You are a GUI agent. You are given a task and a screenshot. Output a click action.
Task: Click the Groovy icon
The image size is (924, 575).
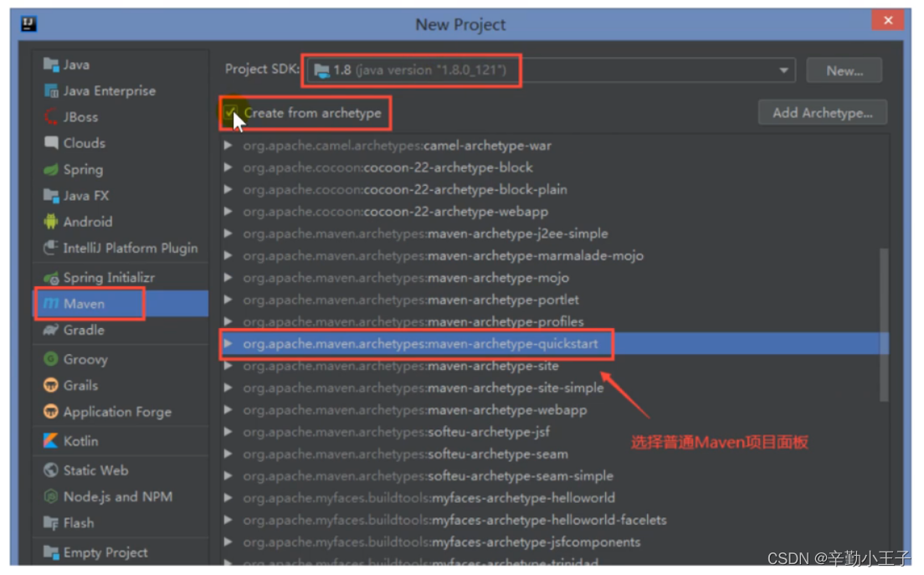coord(51,359)
